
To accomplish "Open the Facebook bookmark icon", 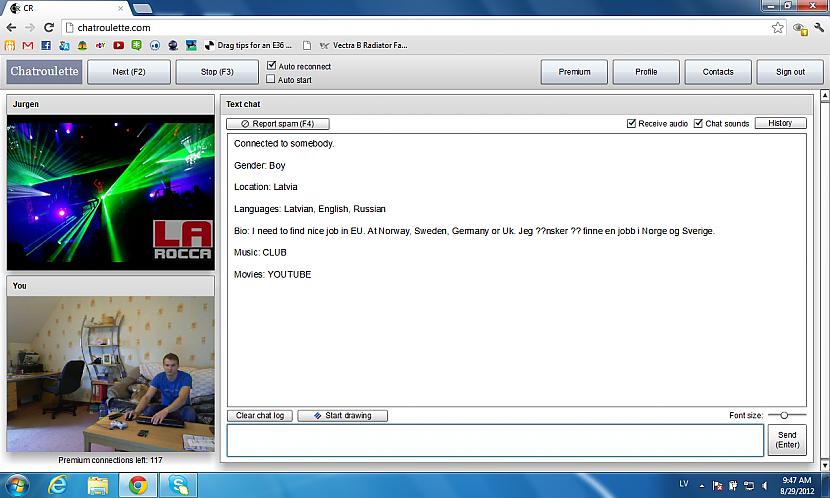I will pos(46,46).
